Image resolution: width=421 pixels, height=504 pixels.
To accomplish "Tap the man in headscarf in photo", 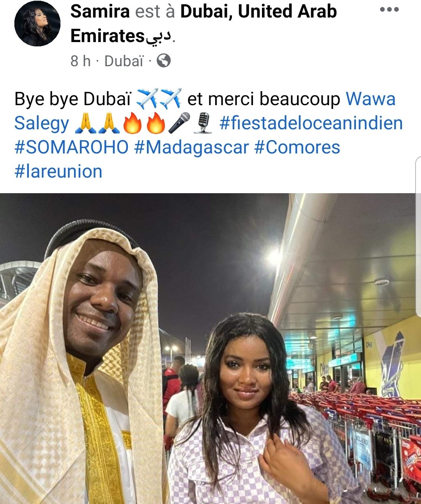I will (82, 362).
